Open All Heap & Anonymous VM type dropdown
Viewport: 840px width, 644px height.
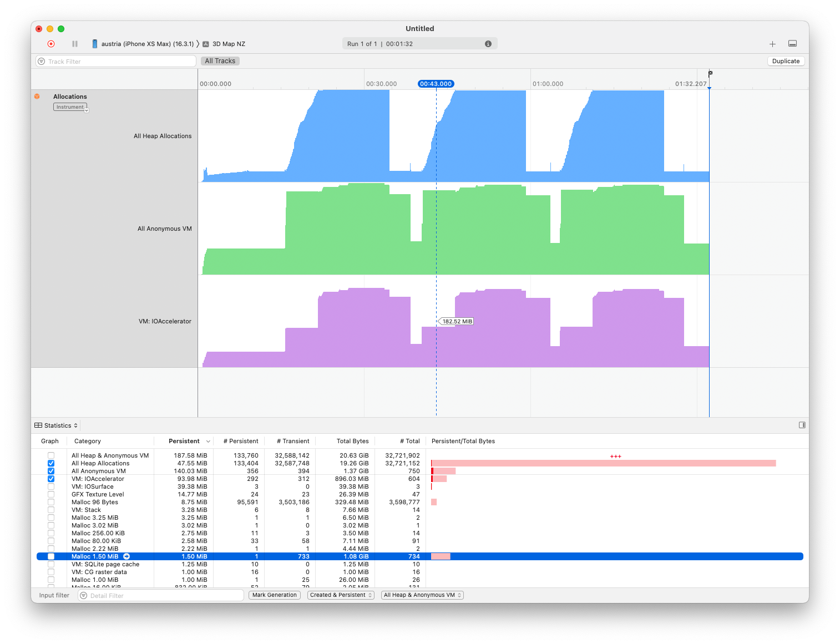pyautogui.click(x=422, y=595)
